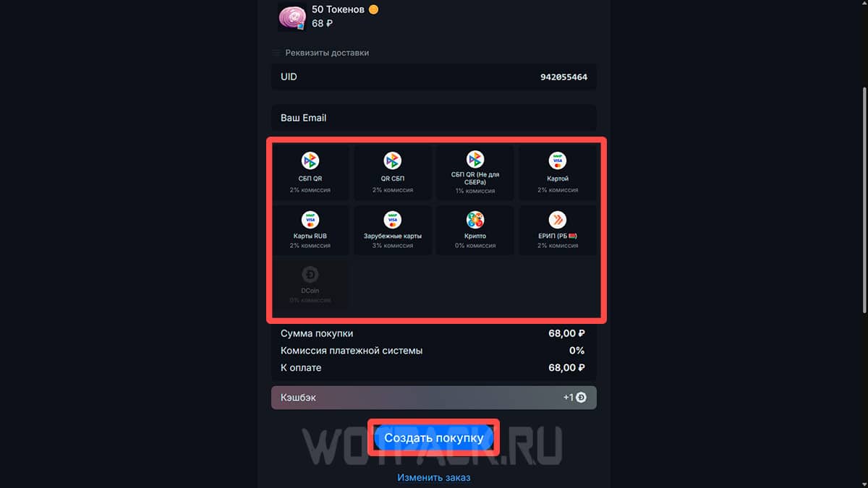
Task: Focus the Ваш Email input field
Action: click(x=434, y=118)
